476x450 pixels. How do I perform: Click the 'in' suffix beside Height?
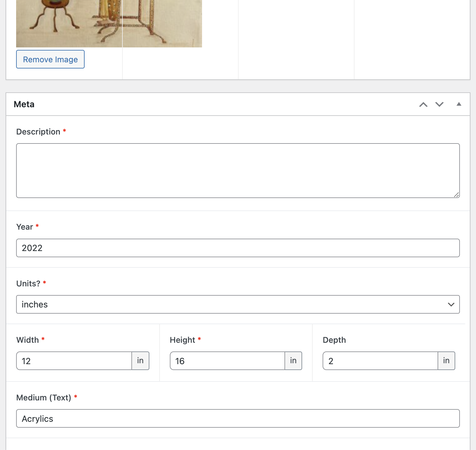293,361
